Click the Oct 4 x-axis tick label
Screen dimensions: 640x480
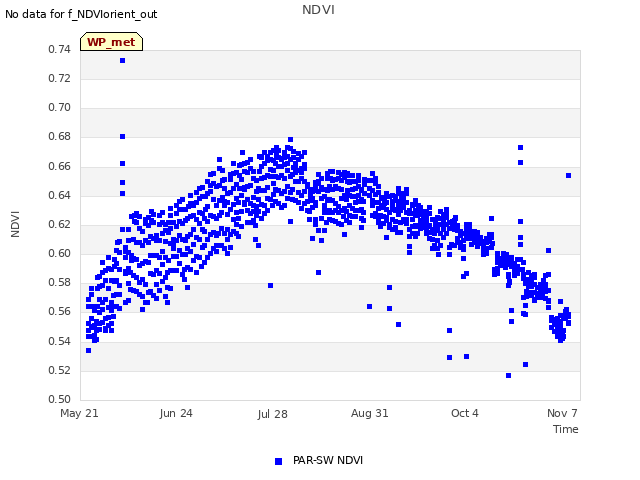(x=464, y=413)
